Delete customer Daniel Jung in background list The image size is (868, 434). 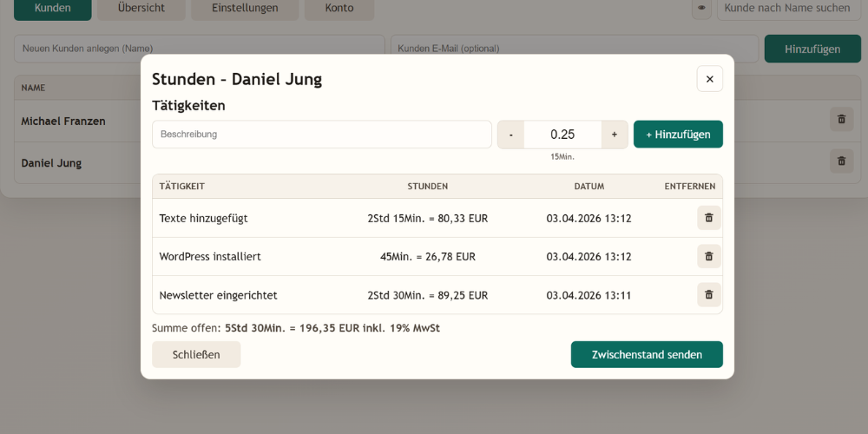pos(841,161)
